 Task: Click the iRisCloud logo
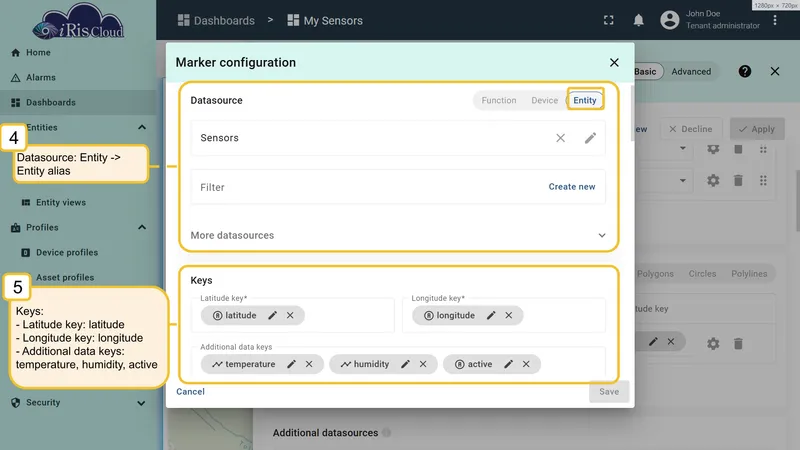(78, 21)
